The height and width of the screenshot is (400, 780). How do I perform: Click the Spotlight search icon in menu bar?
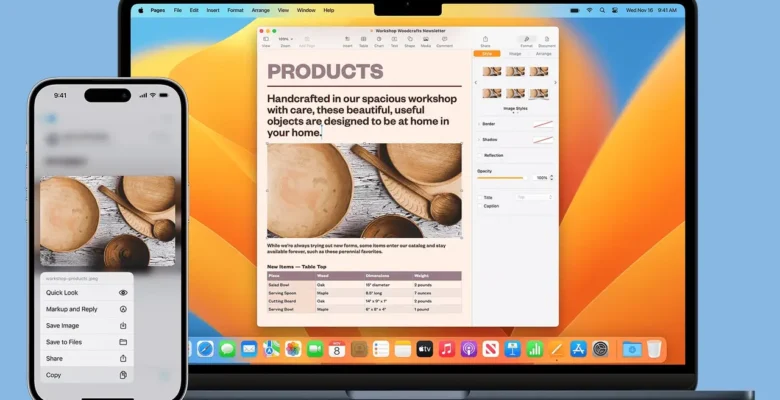[x=602, y=10]
